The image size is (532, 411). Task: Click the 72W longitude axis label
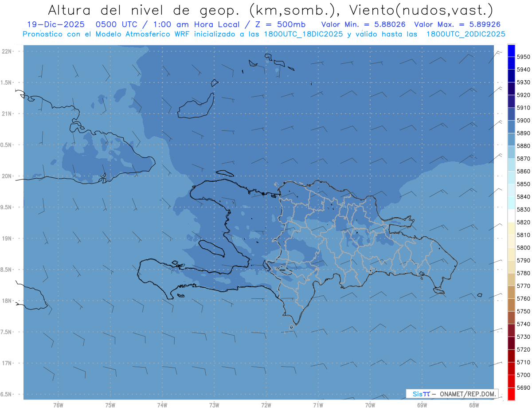point(266,405)
